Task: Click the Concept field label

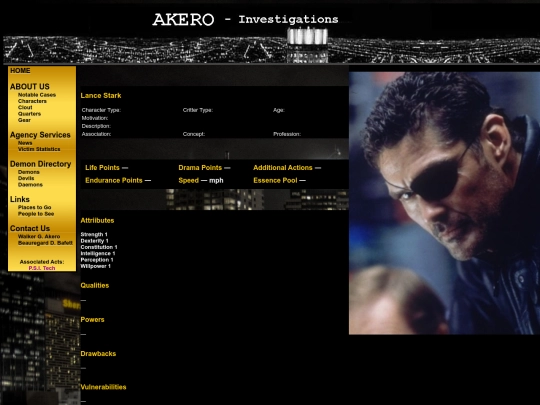Action: point(194,134)
